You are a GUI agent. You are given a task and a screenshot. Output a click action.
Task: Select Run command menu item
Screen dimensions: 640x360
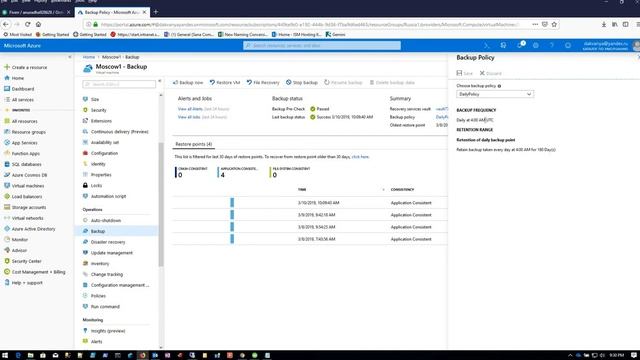[x=101, y=307]
